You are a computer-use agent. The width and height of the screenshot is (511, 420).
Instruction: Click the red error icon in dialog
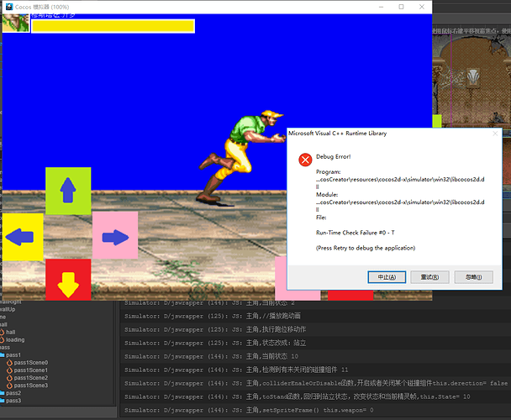pyautogui.click(x=305, y=160)
